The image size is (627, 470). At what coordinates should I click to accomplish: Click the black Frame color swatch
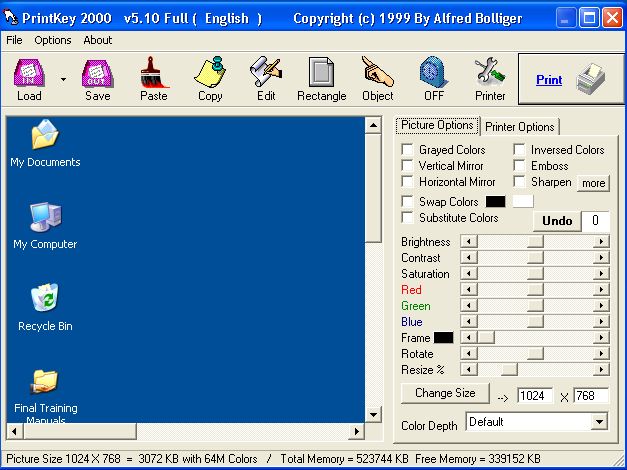point(443,338)
